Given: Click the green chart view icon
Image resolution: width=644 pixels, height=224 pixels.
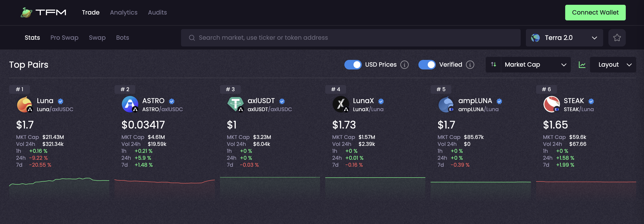Looking at the screenshot, I should coord(582,65).
